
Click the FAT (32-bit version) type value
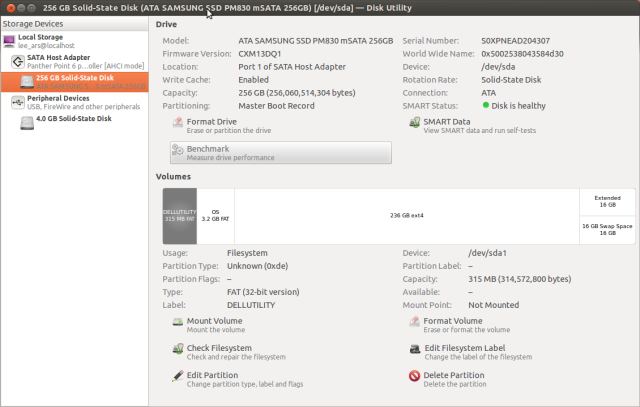tap(263, 292)
